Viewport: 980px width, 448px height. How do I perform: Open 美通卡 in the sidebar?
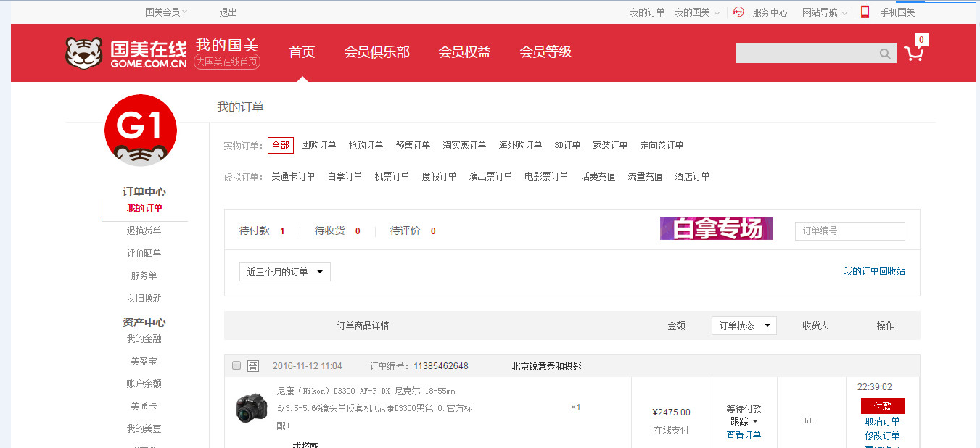coord(144,406)
